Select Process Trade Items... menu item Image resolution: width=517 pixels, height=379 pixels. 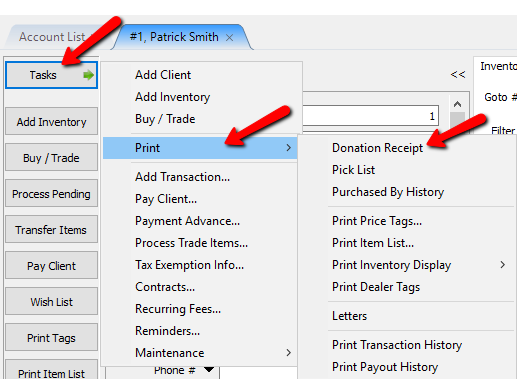click(x=200, y=243)
